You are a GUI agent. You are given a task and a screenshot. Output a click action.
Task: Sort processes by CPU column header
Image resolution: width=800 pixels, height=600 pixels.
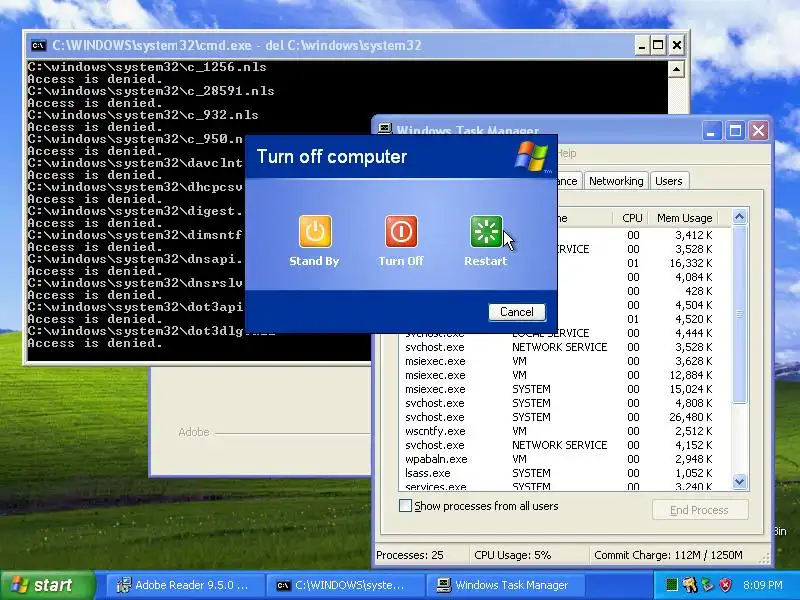point(632,218)
